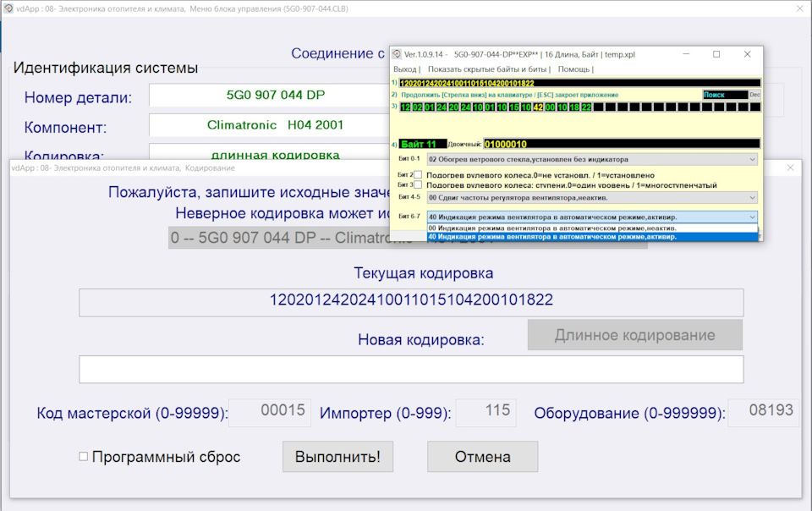Close the Кодирование dialog window
The image size is (812, 511).
tap(790, 168)
